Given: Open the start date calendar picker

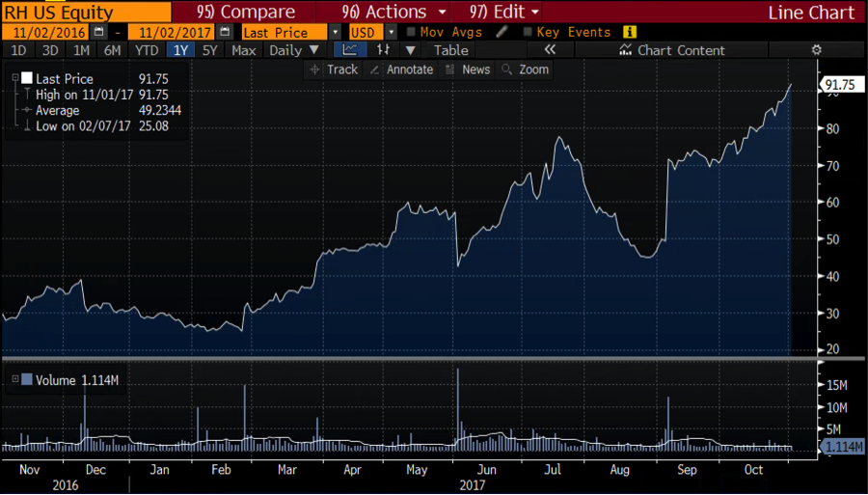Looking at the screenshot, I should pos(98,32).
